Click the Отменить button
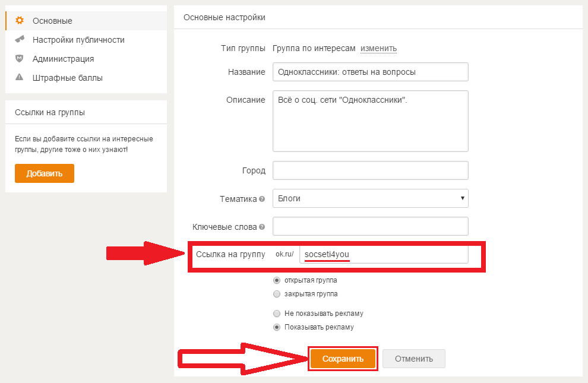 point(413,359)
